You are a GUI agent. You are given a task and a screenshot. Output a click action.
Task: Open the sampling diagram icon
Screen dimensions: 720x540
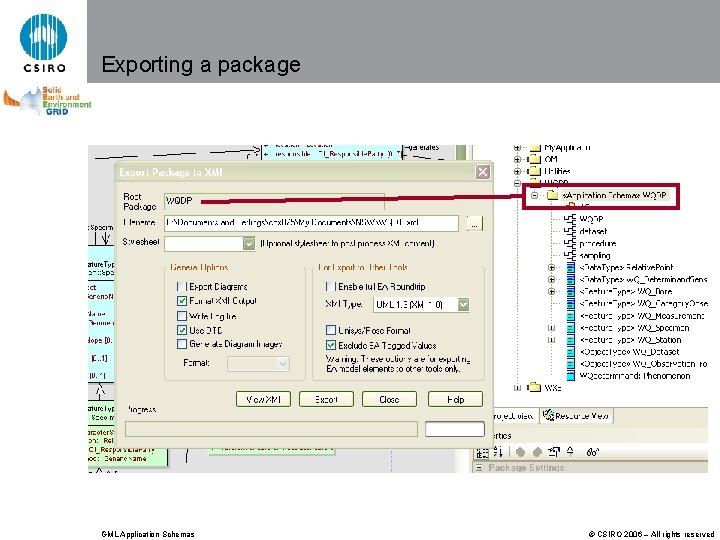pyautogui.click(x=570, y=255)
